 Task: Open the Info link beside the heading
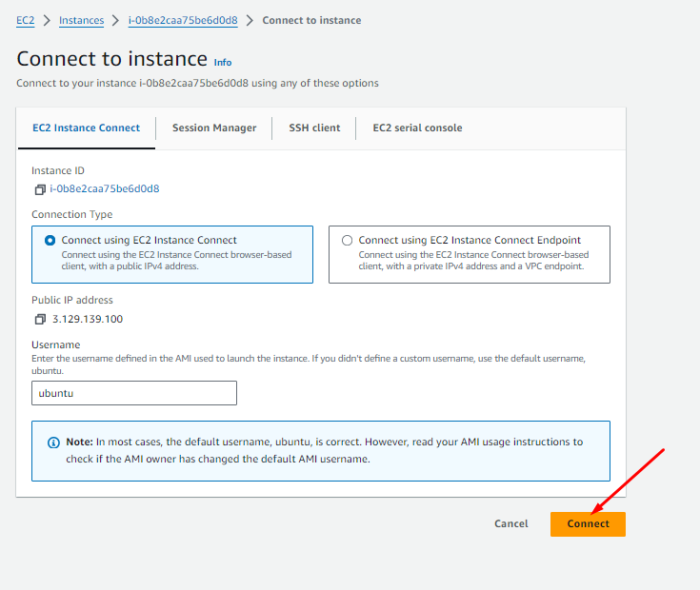(223, 63)
